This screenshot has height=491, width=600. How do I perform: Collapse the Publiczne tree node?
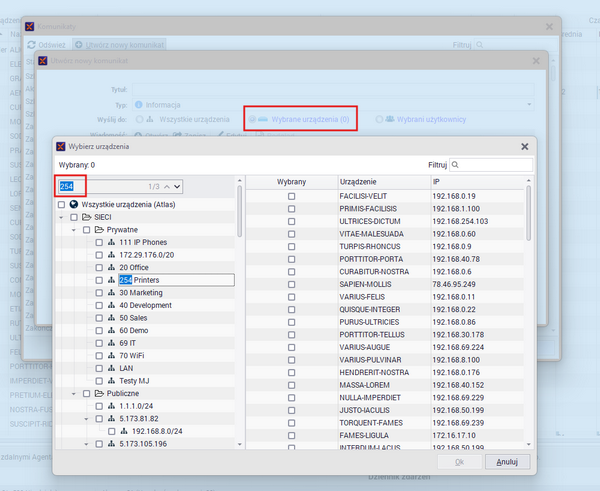click(x=74, y=394)
